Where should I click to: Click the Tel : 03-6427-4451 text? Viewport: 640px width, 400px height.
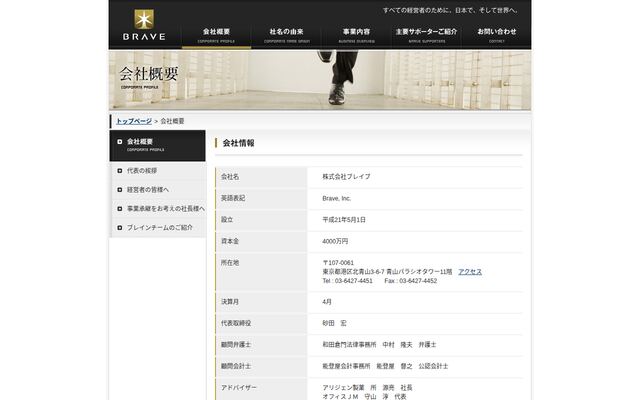347,281
